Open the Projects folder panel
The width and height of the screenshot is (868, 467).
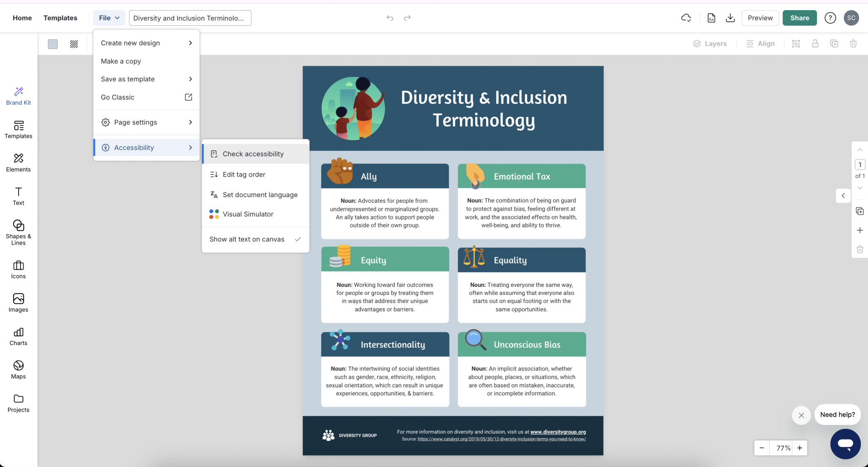click(x=18, y=404)
